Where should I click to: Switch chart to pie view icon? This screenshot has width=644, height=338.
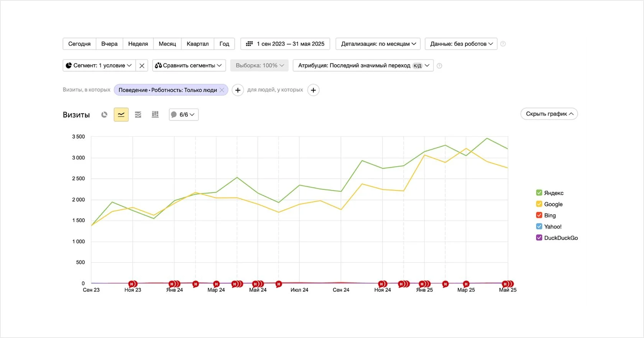pos(104,114)
